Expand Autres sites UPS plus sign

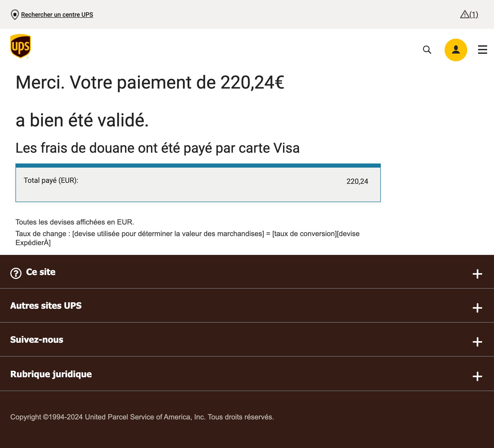[x=477, y=308]
